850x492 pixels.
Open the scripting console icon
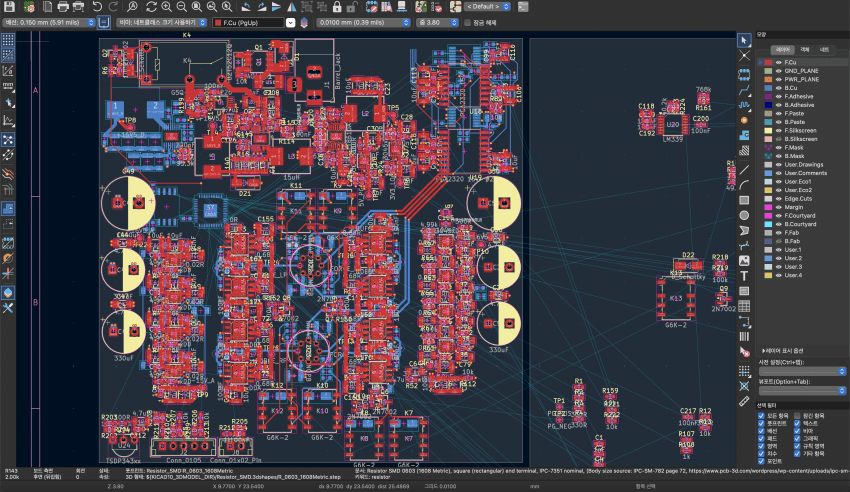coord(523,7)
